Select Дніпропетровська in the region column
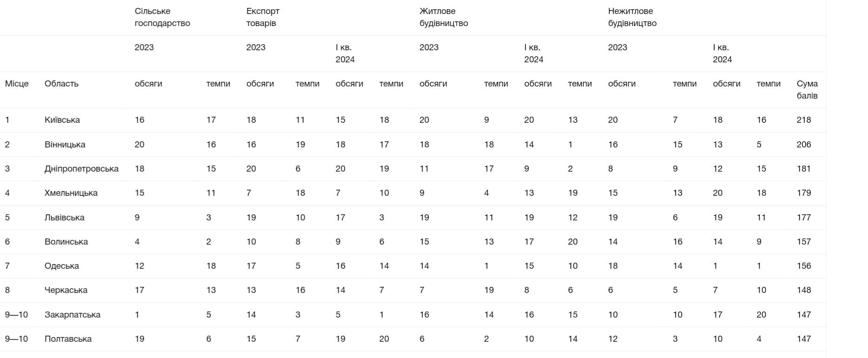The height and width of the screenshot is (358, 868). [81, 169]
